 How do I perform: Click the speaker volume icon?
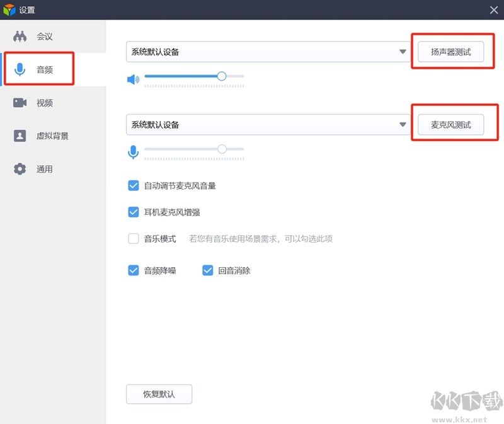pyautogui.click(x=133, y=78)
